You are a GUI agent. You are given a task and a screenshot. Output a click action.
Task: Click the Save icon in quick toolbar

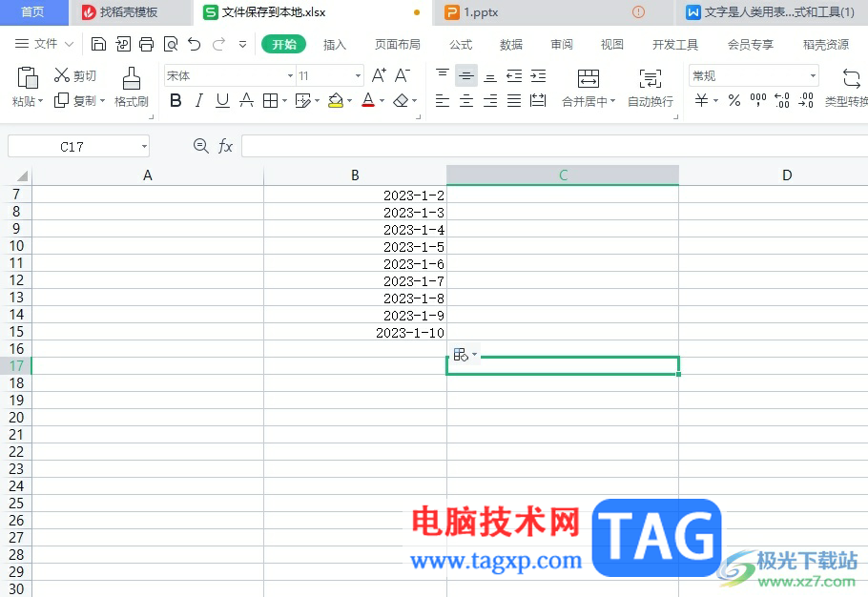click(98, 44)
